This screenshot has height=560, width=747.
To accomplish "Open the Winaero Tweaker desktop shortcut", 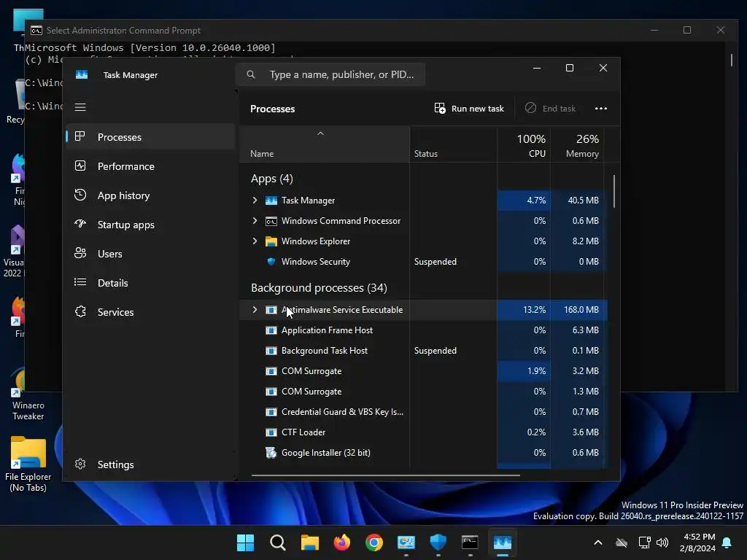I will coord(28,393).
